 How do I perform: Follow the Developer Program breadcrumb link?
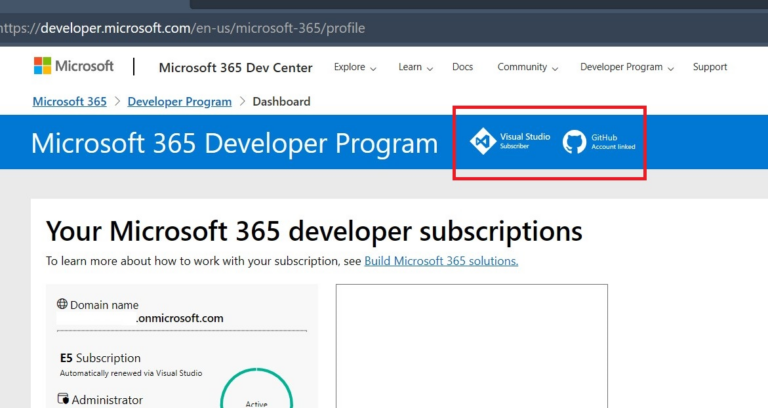(x=180, y=101)
